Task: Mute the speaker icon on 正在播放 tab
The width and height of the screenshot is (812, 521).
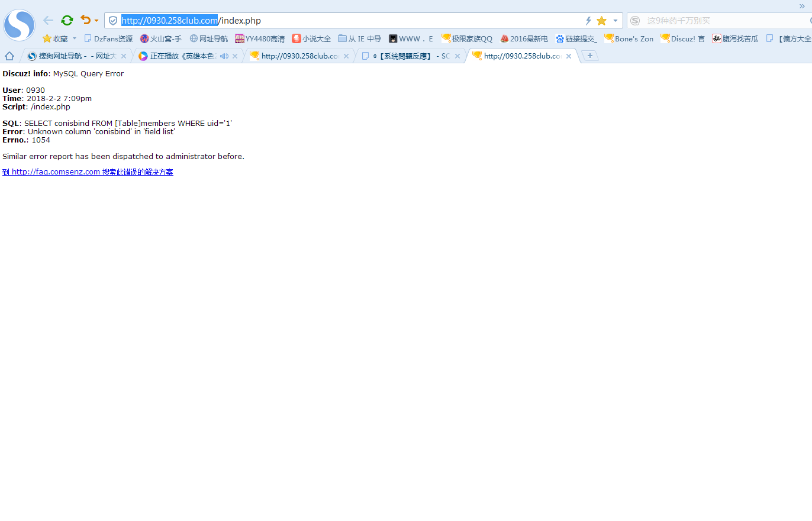Action: coord(224,56)
